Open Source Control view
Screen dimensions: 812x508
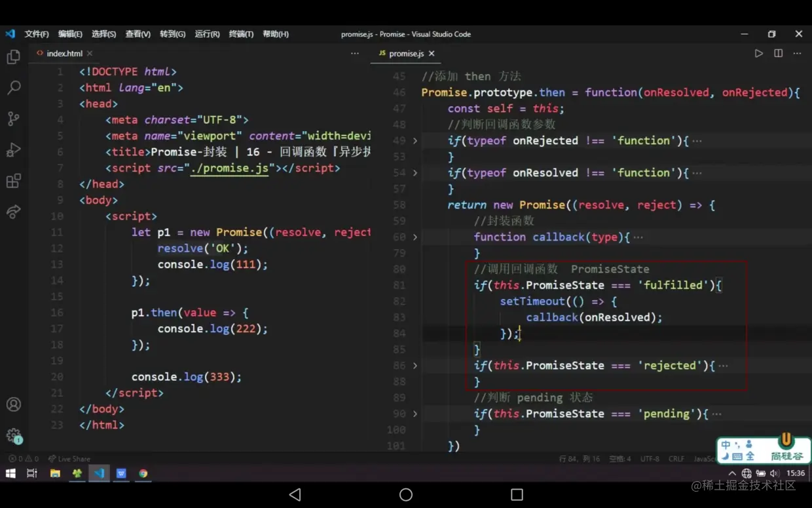pyautogui.click(x=13, y=119)
